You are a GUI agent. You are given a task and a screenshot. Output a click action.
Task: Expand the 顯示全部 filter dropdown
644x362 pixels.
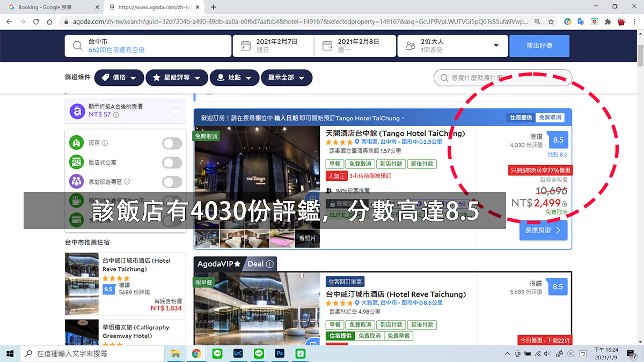(287, 77)
